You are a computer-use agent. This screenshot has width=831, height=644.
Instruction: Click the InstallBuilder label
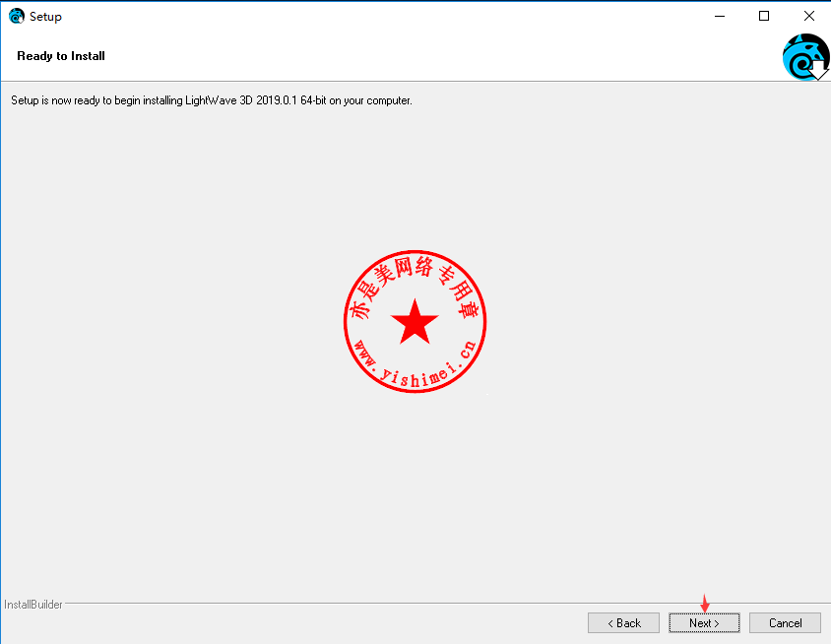pyautogui.click(x=32, y=605)
